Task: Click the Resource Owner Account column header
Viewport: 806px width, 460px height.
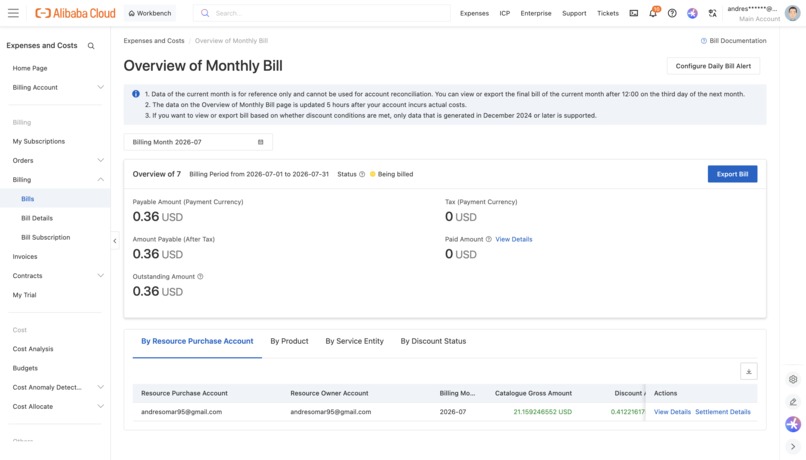Action: [x=329, y=393]
